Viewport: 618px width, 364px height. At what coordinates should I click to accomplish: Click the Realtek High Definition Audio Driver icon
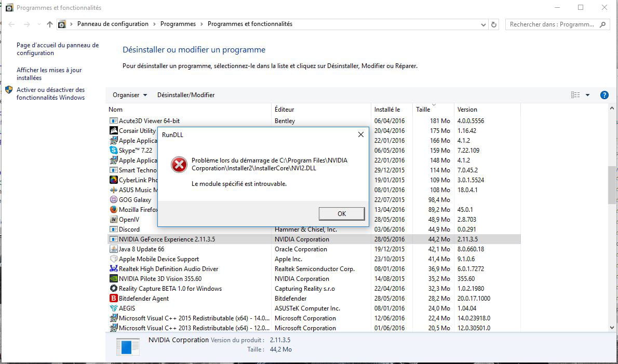114,268
